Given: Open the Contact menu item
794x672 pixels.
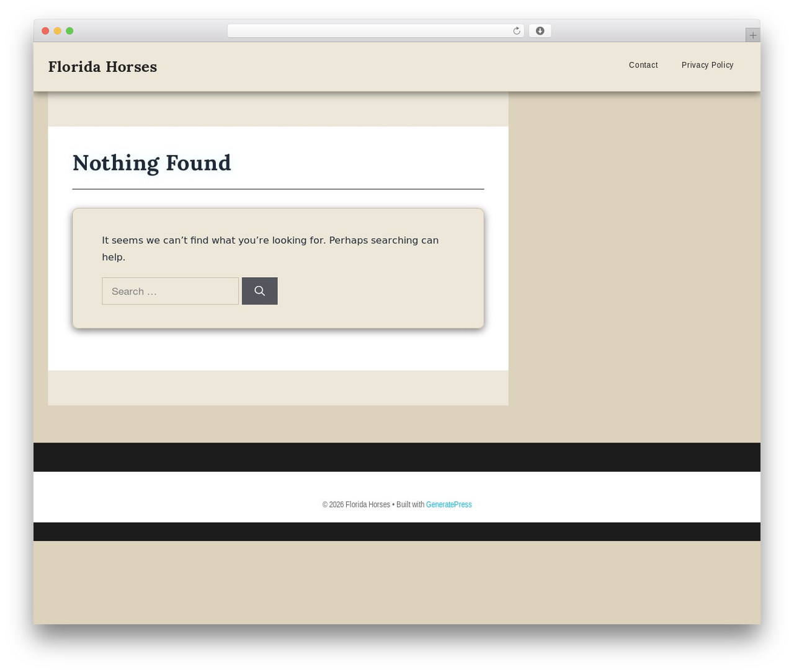Looking at the screenshot, I should [x=643, y=65].
